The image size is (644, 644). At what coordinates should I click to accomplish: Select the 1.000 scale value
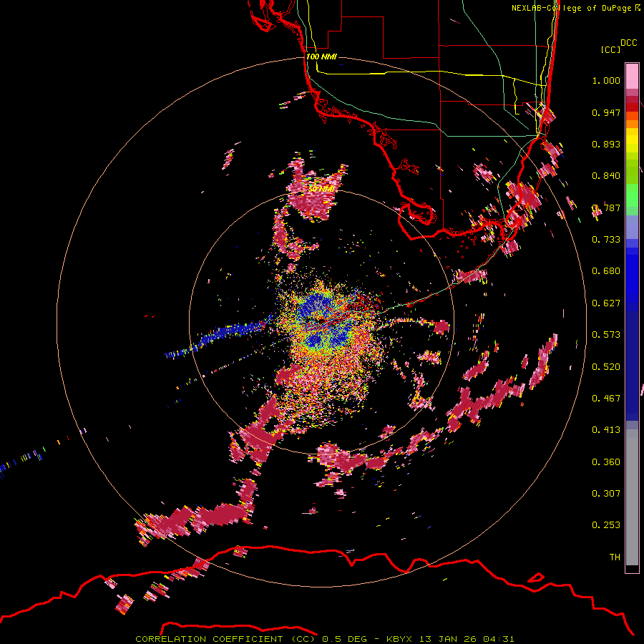pyautogui.click(x=606, y=80)
